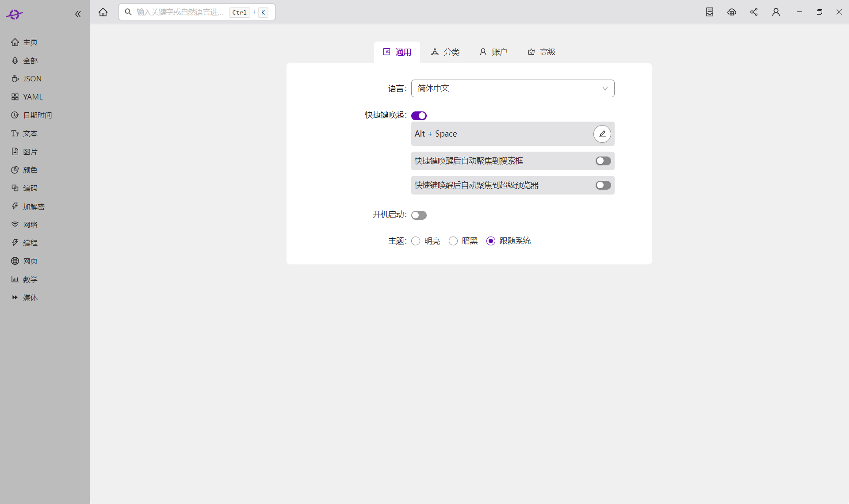This screenshot has width=849, height=504.
Task: Click the cloud sync icon in title bar
Action: tap(732, 12)
